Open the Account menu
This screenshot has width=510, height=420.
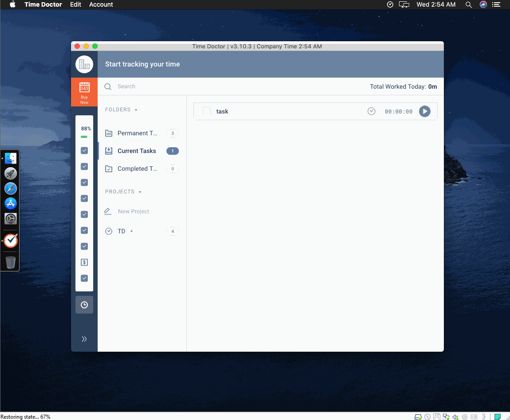101,4
